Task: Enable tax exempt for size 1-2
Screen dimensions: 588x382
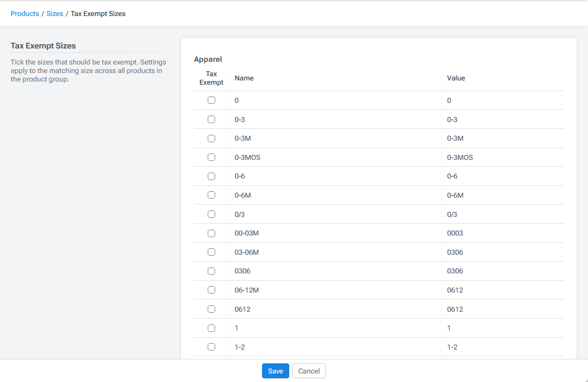Action: tap(211, 347)
